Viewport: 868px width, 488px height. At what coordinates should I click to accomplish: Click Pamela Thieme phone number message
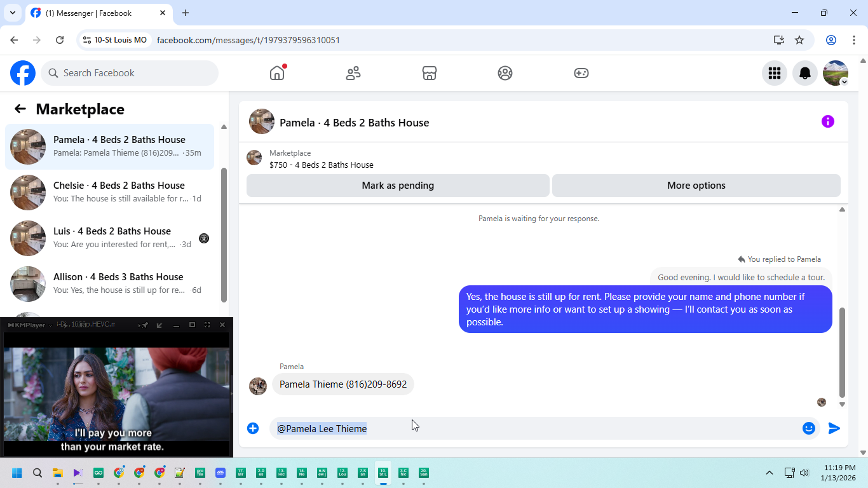pyautogui.click(x=343, y=384)
